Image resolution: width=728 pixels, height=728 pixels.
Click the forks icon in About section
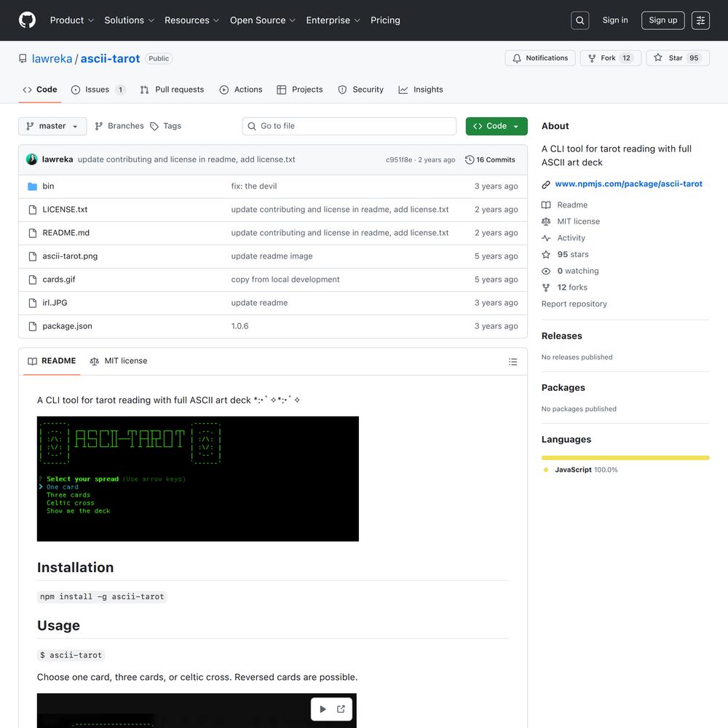[546, 288]
